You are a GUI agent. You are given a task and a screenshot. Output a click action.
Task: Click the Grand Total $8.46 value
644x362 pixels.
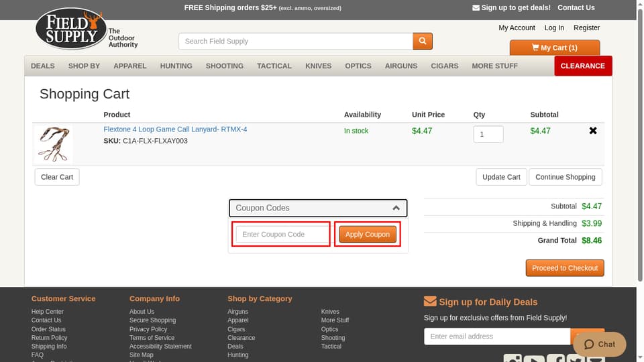tap(592, 241)
